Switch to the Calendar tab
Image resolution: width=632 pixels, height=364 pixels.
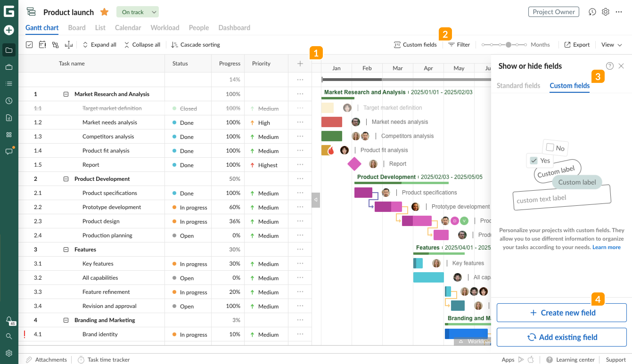128,28
